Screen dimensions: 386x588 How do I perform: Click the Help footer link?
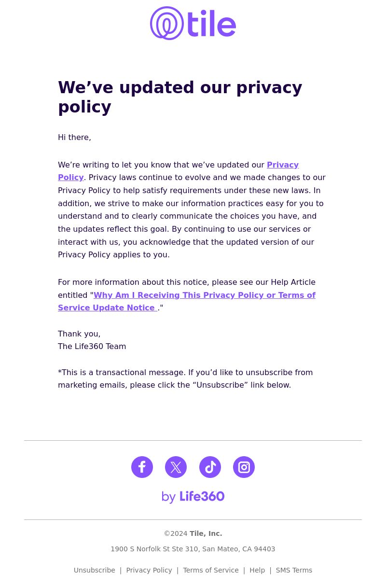point(257,570)
